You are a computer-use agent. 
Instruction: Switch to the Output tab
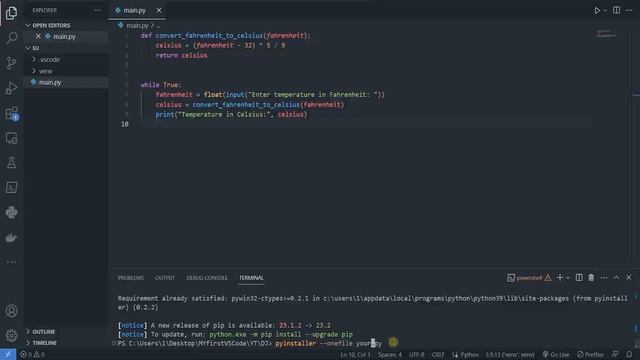[165, 278]
